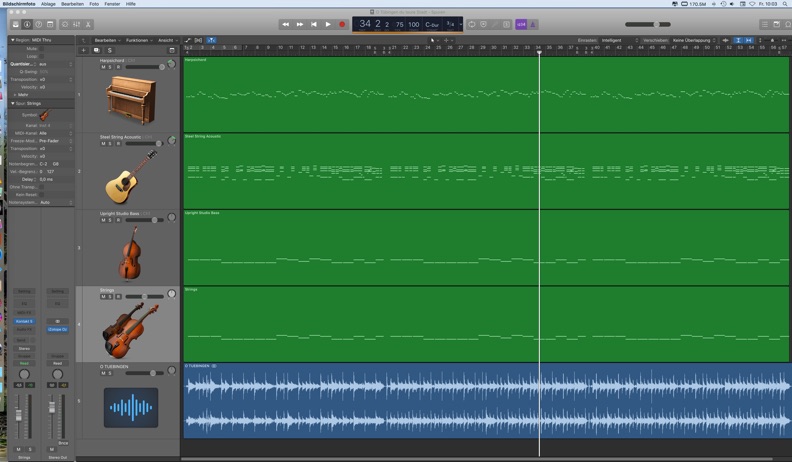Collapse the Spur: Strings inspector section
This screenshot has width=792, height=462.
coord(12,103)
